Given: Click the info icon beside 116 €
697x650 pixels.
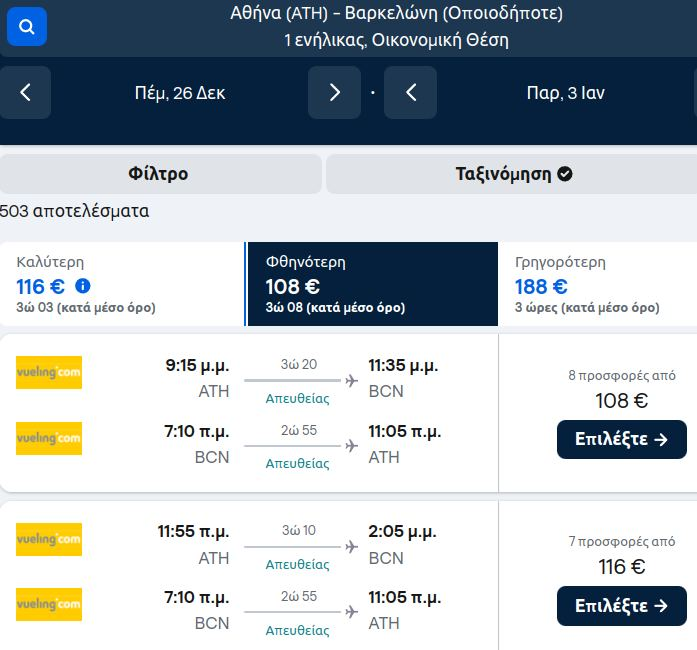Looking at the screenshot, I should (83, 286).
